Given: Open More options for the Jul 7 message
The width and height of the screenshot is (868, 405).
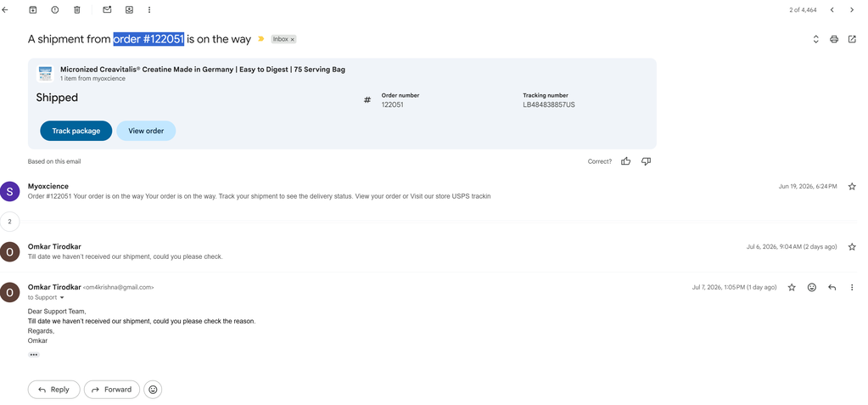Looking at the screenshot, I should point(852,288).
